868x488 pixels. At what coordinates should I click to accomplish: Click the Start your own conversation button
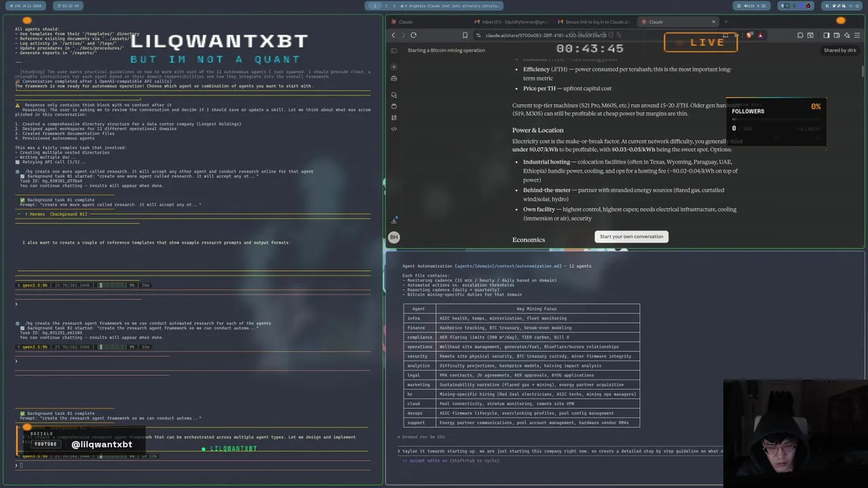pos(631,237)
